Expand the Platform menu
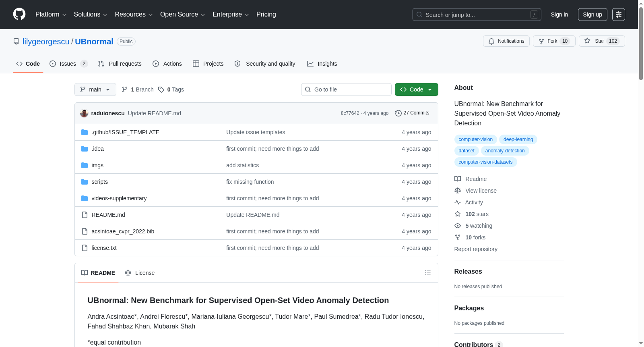This screenshot has width=644, height=347. tap(51, 15)
